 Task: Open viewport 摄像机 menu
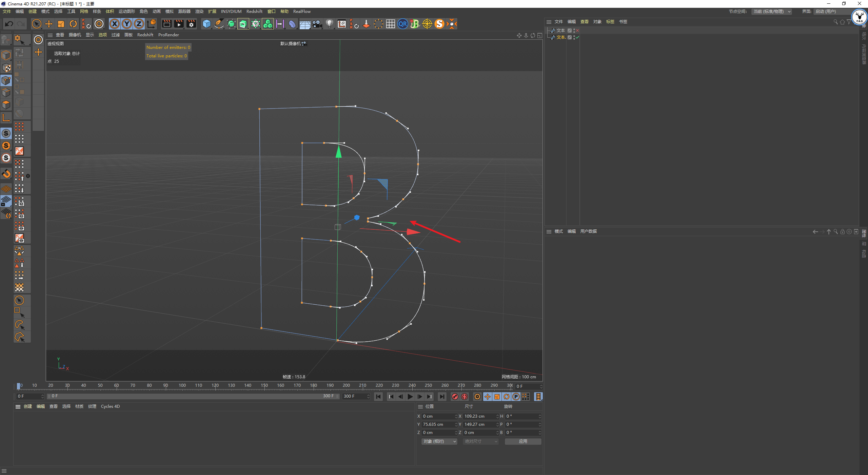(75, 35)
